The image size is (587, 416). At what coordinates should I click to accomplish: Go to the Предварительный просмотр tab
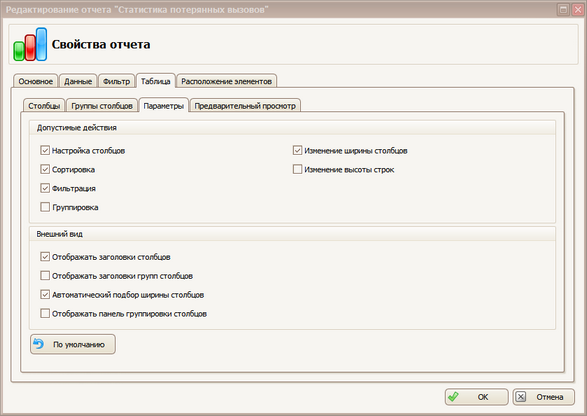click(x=245, y=106)
